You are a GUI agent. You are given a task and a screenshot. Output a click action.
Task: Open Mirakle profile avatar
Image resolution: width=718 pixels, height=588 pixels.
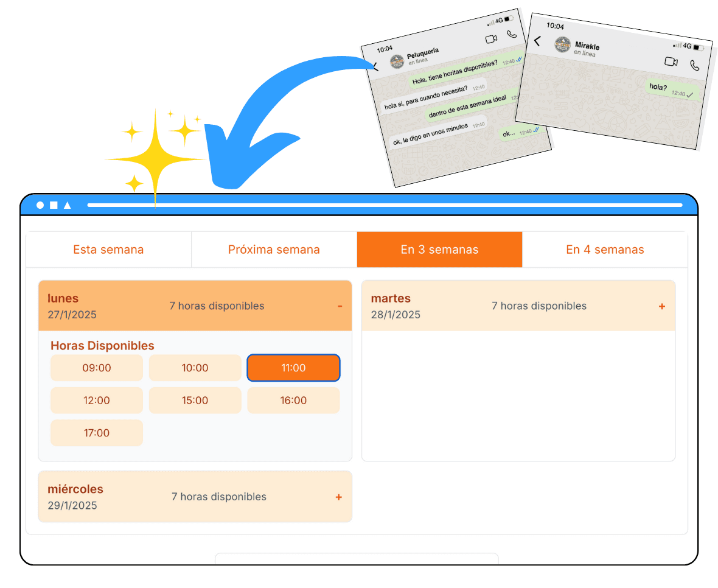point(563,44)
